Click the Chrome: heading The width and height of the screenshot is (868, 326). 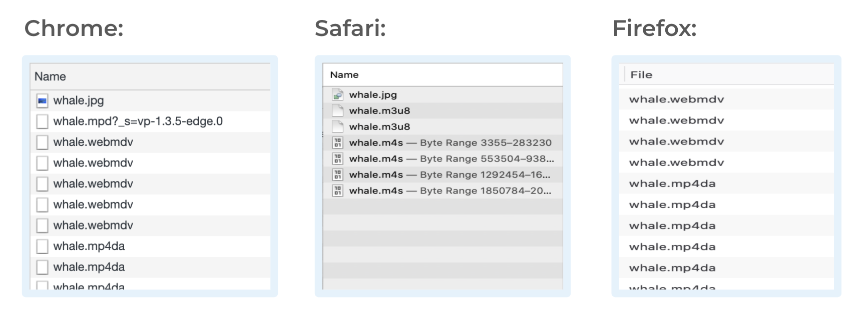pyautogui.click(x=74, y=28)
